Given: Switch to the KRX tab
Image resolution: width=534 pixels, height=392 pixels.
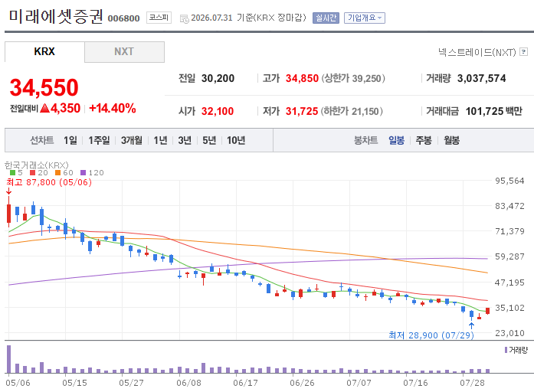Looking at the screenshot, I should pos(44,52).
